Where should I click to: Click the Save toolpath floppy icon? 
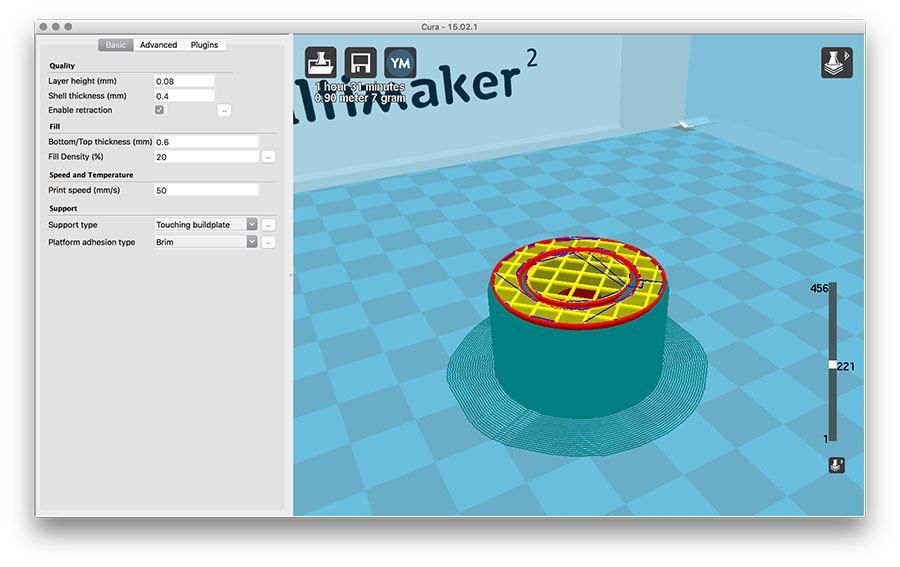(x=360, y=62)
